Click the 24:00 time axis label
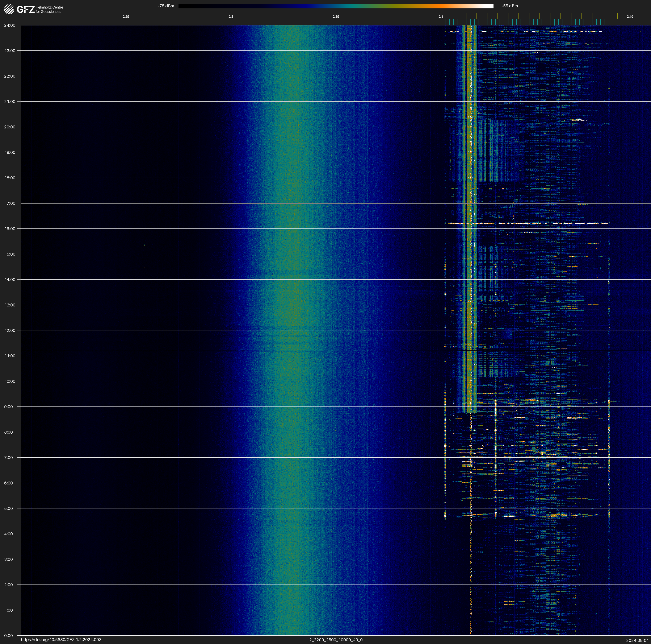Image resolution: width=651 pixels, height=644 pixels. click(x=10, y=25)
